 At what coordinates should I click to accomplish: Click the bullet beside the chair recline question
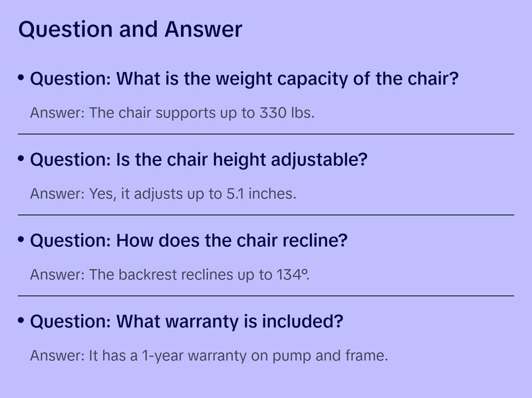point(21,240)
